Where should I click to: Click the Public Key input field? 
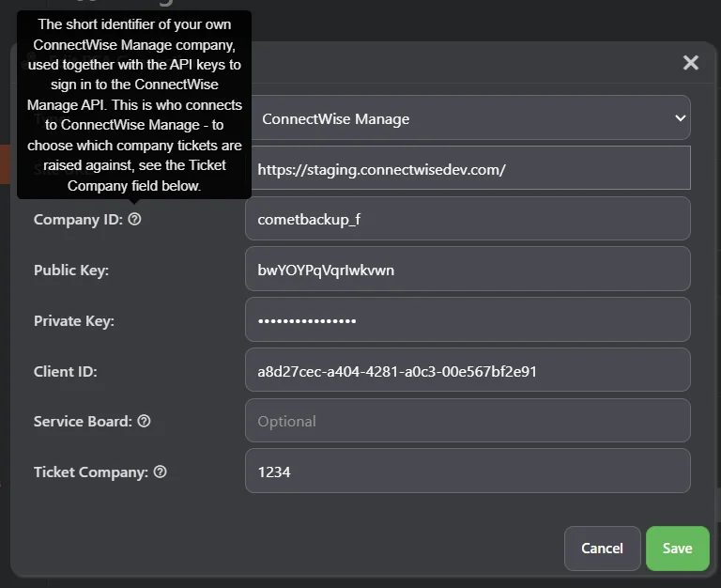click(x=468, y=269)
